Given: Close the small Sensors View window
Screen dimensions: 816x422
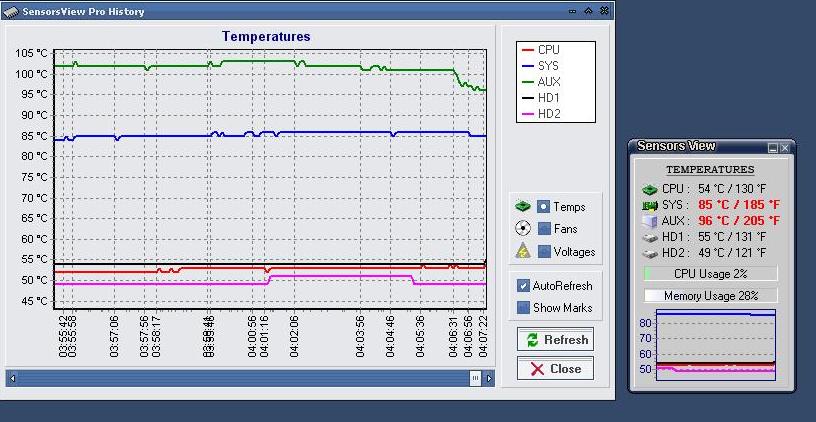Looking at the screenshot, I should pyautogui.click(x=785, y=148).
